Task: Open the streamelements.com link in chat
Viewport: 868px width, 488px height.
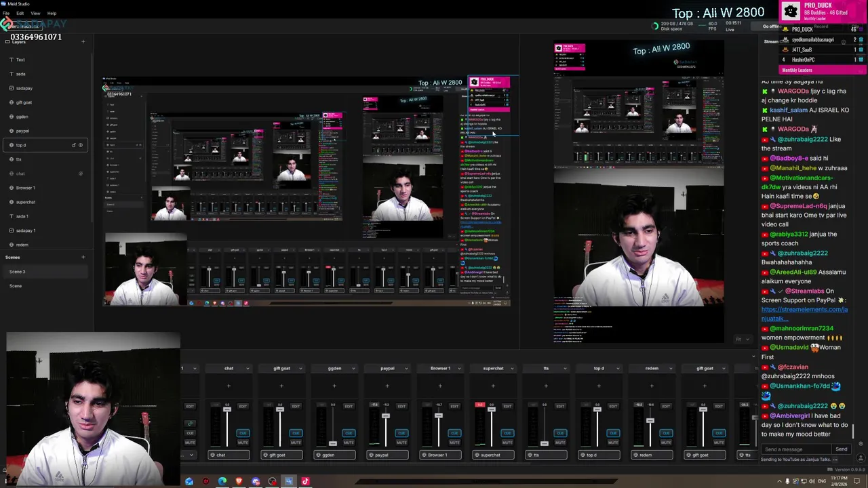Action: [x=804, y=314]
